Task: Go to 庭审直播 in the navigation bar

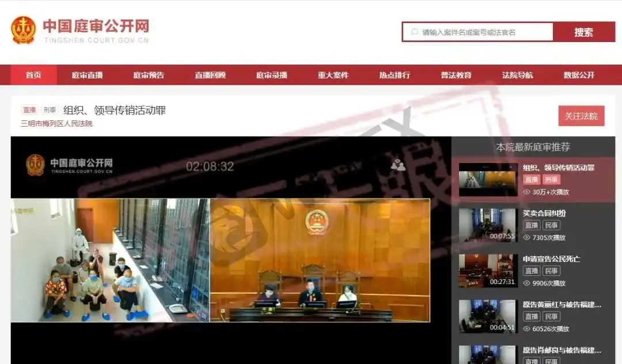Action: [x=88, y=75]
